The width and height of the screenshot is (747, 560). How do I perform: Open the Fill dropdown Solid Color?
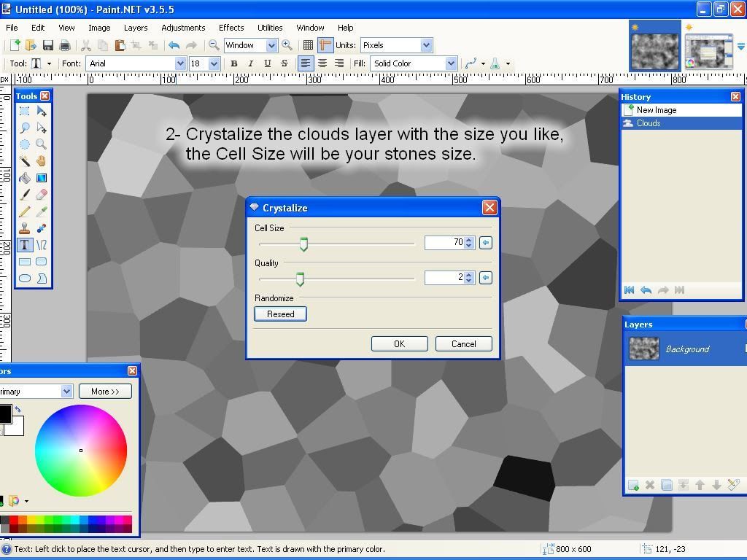click(x=414, y=63)
